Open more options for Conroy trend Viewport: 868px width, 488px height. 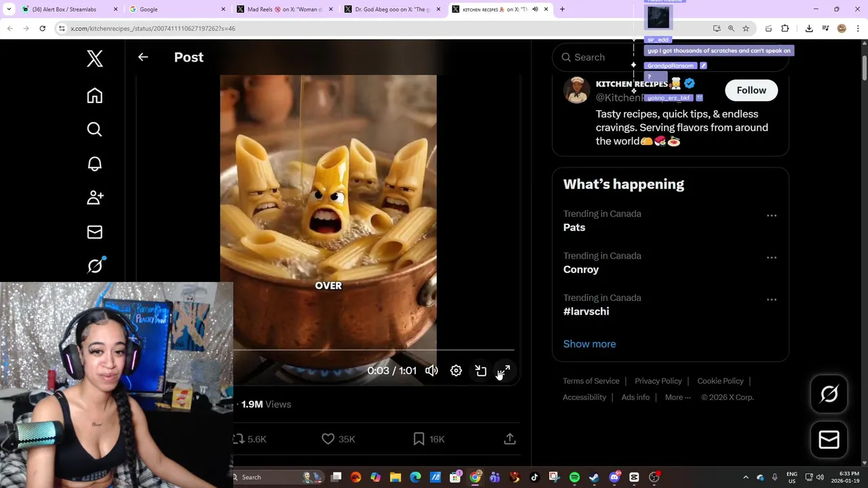coord(772,258)
